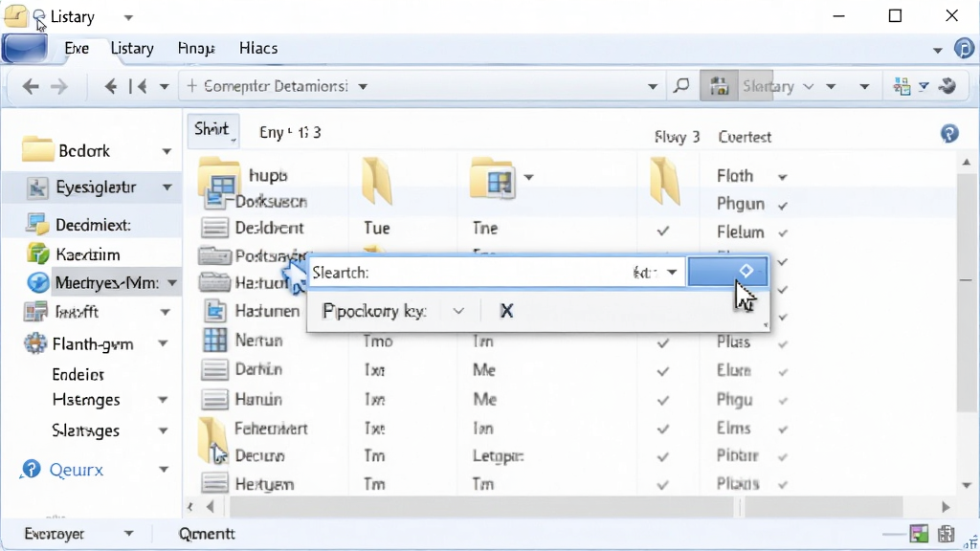This screenshot has height=551, width=980.
Task: Toggle the checkmark right after Elms
Action: click(x=783, y=430)
